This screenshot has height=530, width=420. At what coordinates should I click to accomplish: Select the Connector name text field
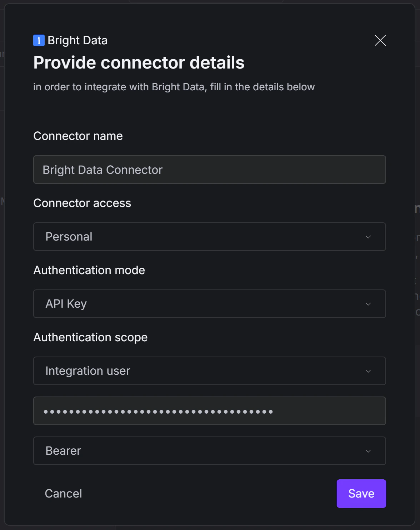coord(210,170)
